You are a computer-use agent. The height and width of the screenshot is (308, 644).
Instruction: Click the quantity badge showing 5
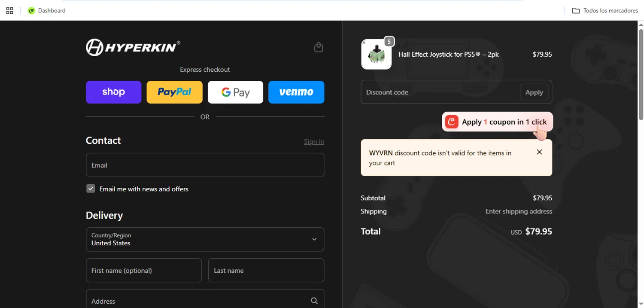pyautogui.click(x=389, y=41)
